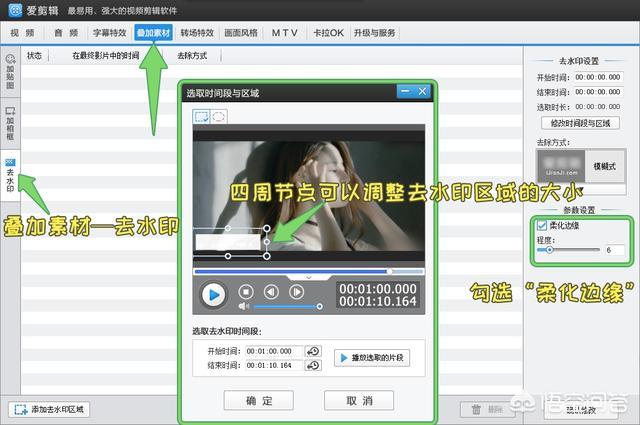Click 添加去水印区域 button
This screenshot has width=640, height=425.
click(49, 409)
